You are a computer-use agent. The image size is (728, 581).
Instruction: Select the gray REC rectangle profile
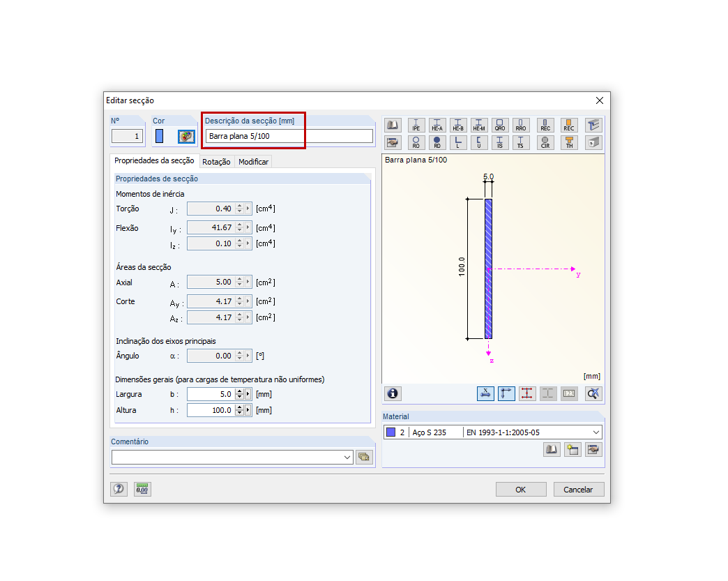pyautogui.click(x=545, y=125)
